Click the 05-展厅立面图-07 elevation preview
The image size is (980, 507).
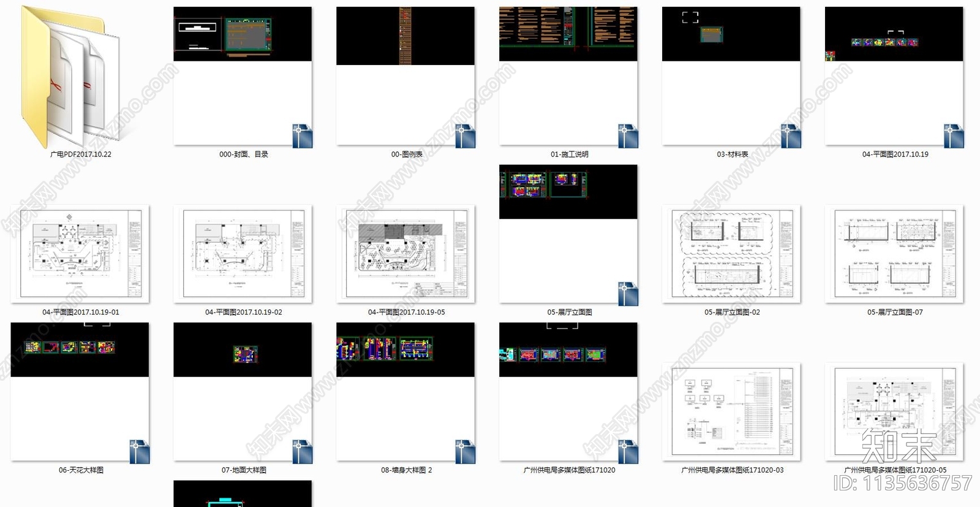[894, 254]
